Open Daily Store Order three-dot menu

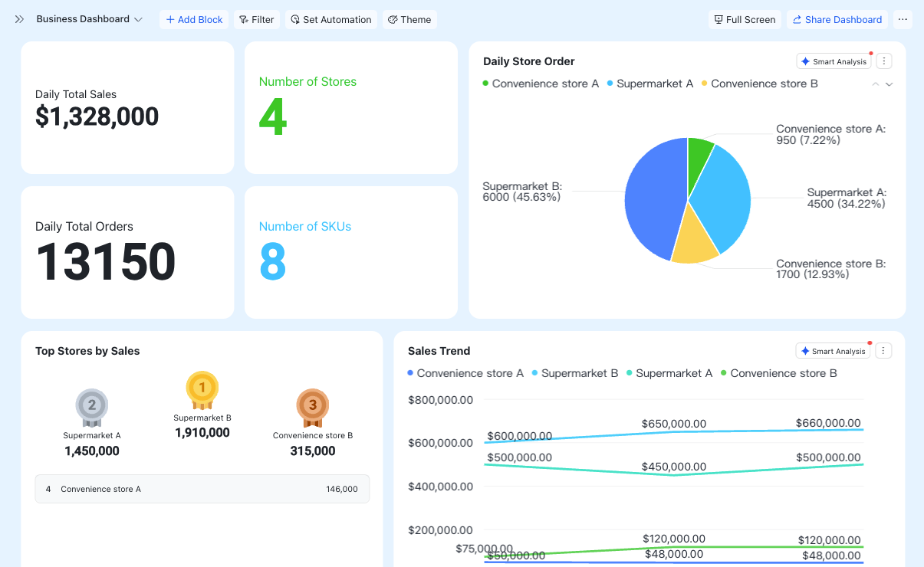[884, 61]
